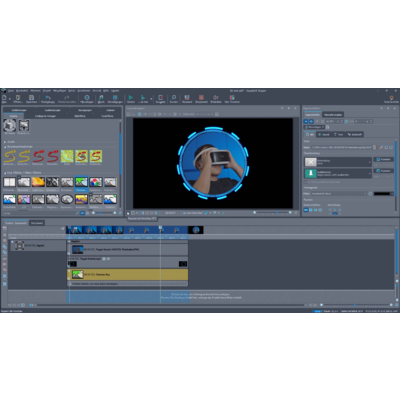The width and height of the screenshot is (400, 400).
Task: Switch timeline to the Storyboard tab
Action: [37, 223]
